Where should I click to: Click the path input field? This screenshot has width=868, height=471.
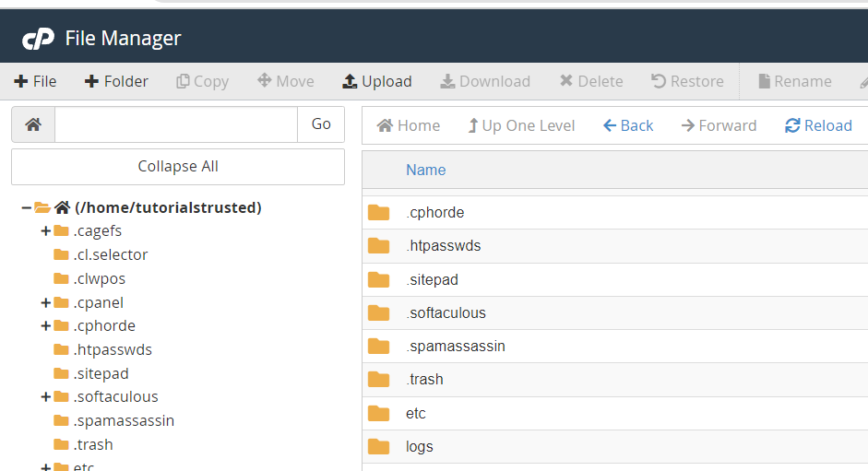tap(176, 124)
